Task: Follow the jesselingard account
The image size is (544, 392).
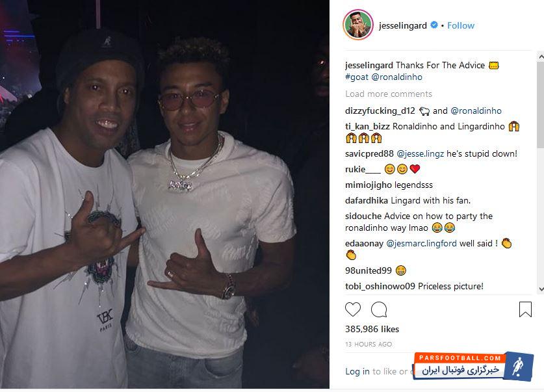Action: pos(461,25)
